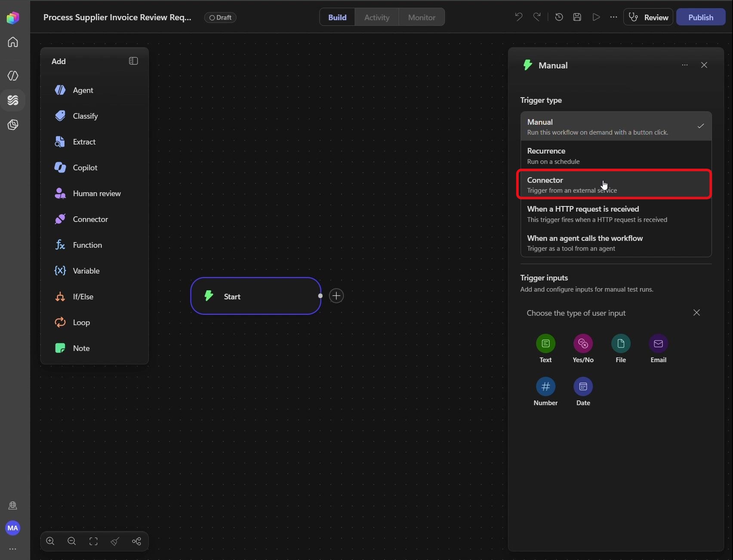
Task: Run workflow with play icon
Action: tap(596, 17)
